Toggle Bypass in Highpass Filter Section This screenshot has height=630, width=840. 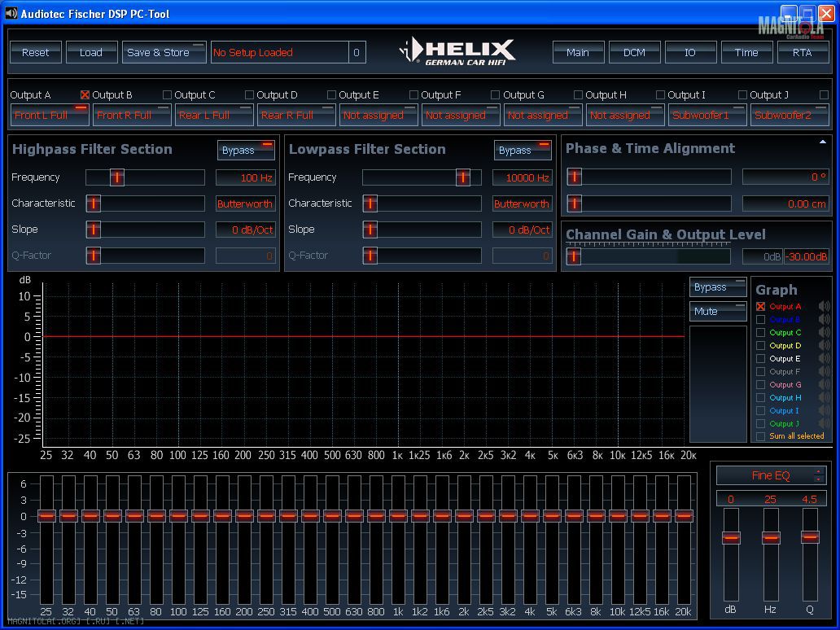click(x=246, y=151)
